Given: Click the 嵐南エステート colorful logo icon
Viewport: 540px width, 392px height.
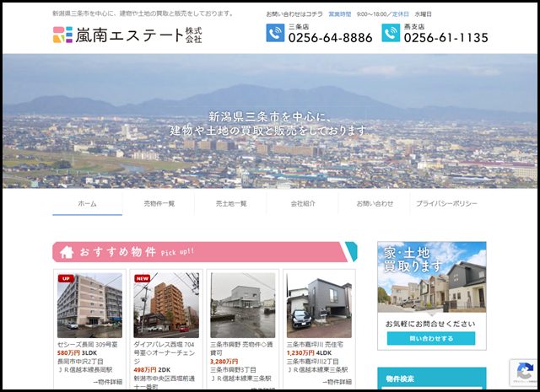Looking at the screenshot, I should [62, 35].
